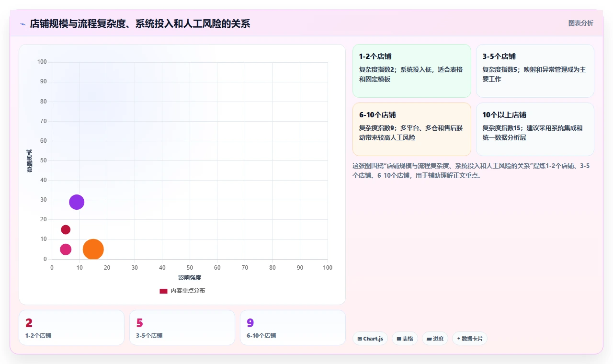Toggle the 内容重点分布 legend item

[182, 291]
